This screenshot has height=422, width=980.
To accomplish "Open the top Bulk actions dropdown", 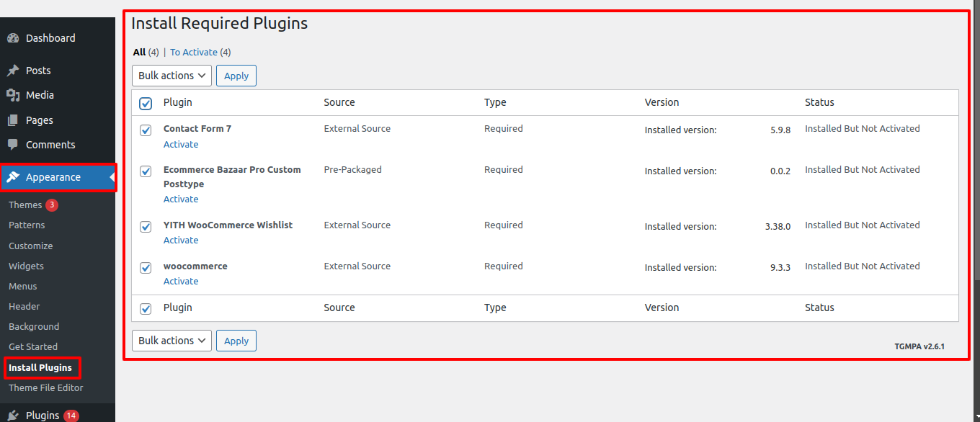I will coord(171,76).
